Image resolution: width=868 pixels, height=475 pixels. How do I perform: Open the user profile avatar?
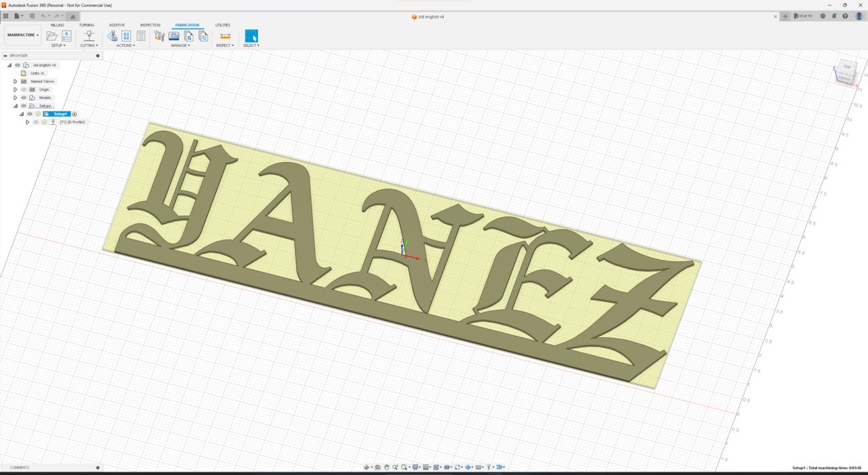point(858,16)
